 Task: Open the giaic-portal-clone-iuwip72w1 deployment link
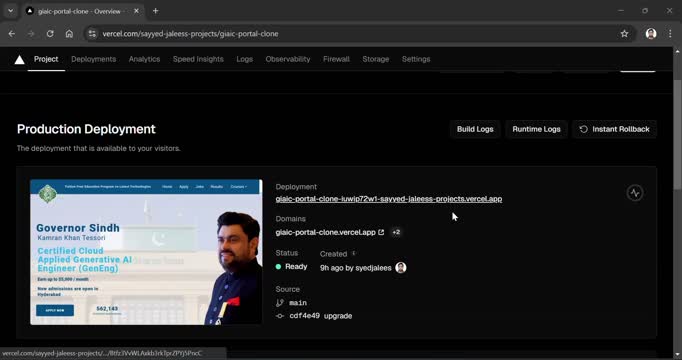pyautogui.click(x=389, y=199)
